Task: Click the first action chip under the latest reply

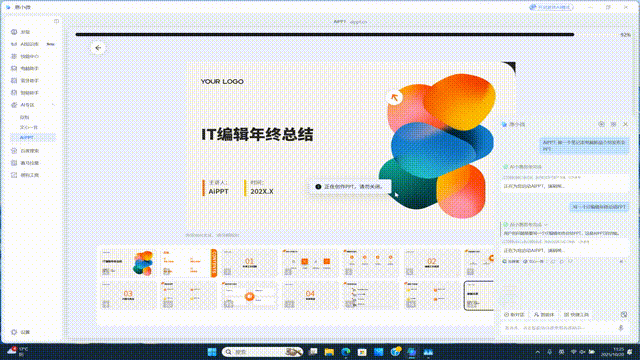Action: 511,261
